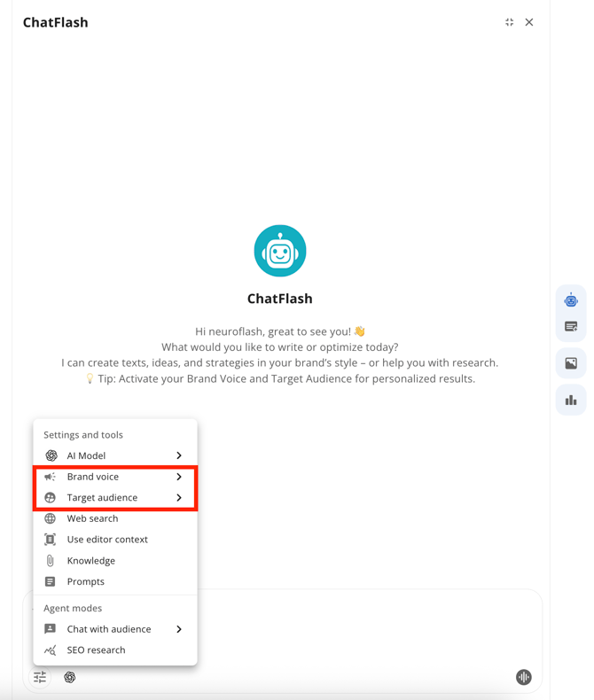The image size is (594, 700).
Task: Click the voice input waveform icon
Action: [524, 677]
